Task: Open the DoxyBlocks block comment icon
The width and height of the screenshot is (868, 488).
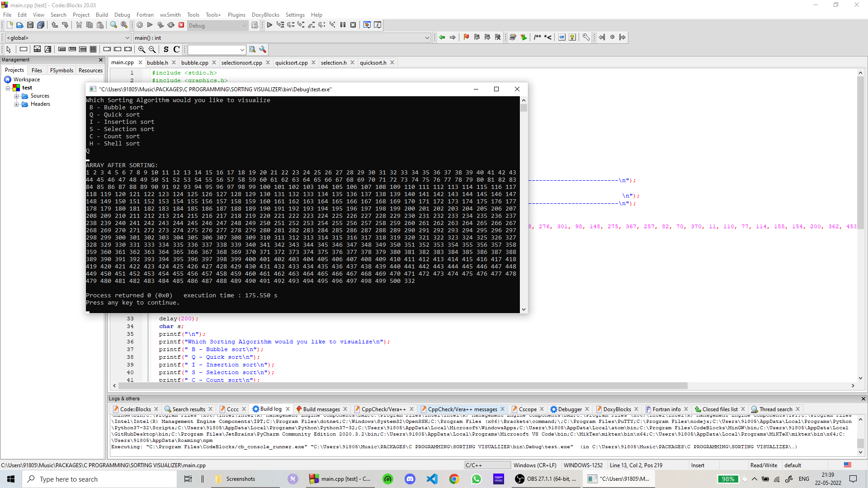Action: tap(538, 37)
